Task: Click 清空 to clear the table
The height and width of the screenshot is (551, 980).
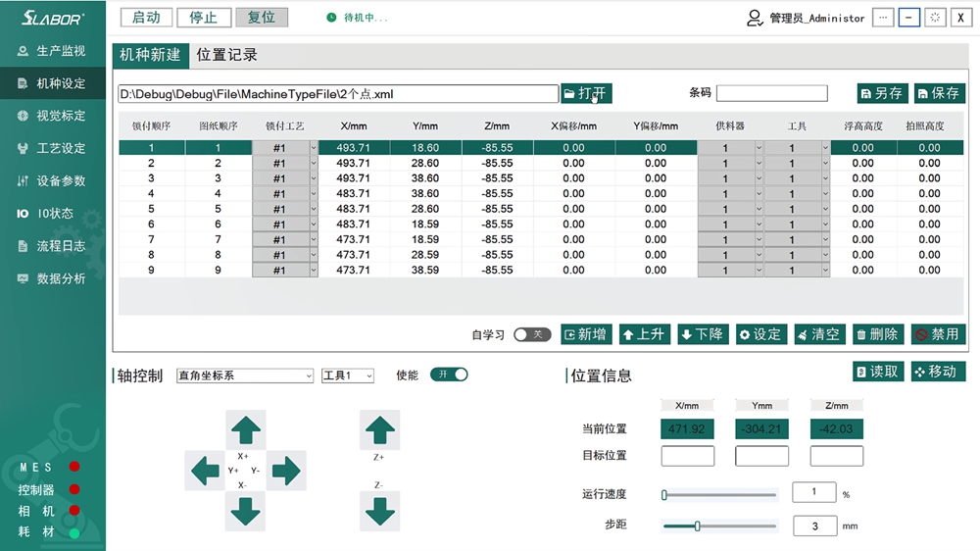Action: tap(819, 334)
